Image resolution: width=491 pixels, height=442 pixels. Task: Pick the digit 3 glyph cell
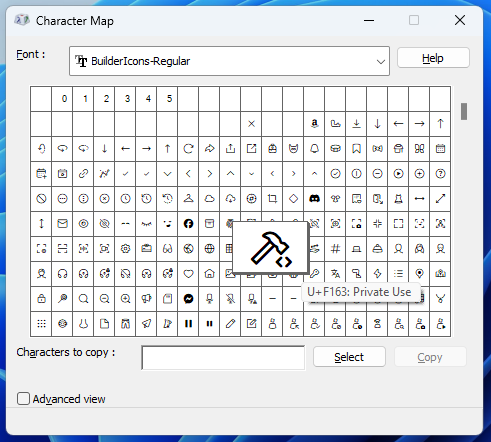click(125, 99)
